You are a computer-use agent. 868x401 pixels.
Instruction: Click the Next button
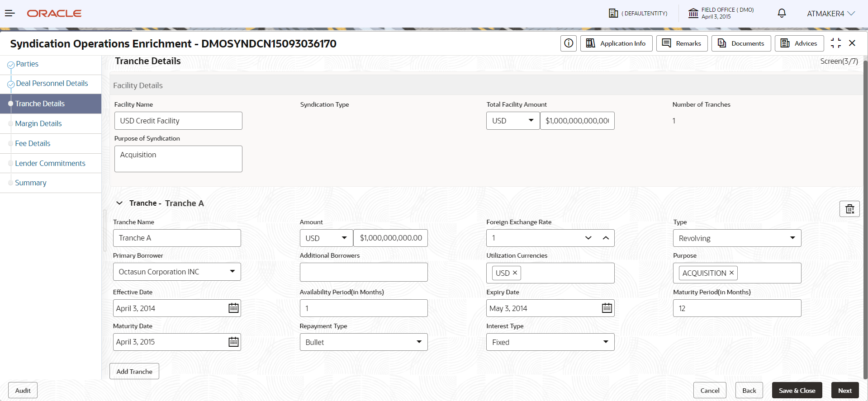pos(845,391)
